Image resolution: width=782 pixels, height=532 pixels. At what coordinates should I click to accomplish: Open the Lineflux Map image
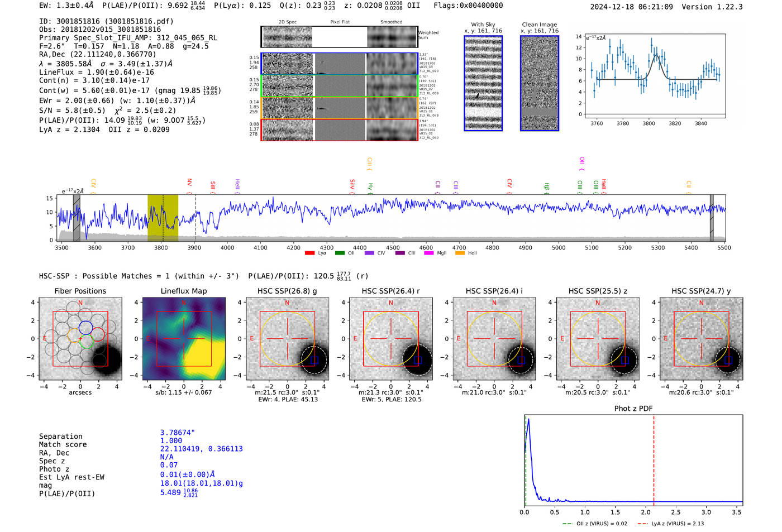coord(184,339)
